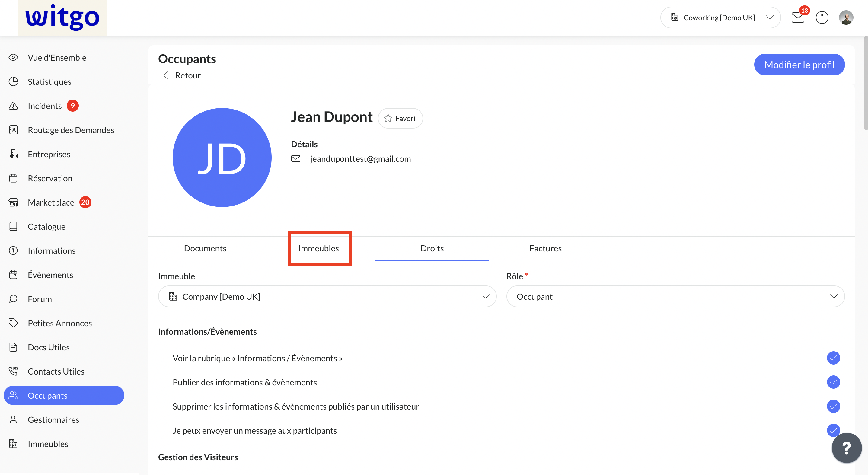Click the Entreprises buildings icon

[13, 154]
